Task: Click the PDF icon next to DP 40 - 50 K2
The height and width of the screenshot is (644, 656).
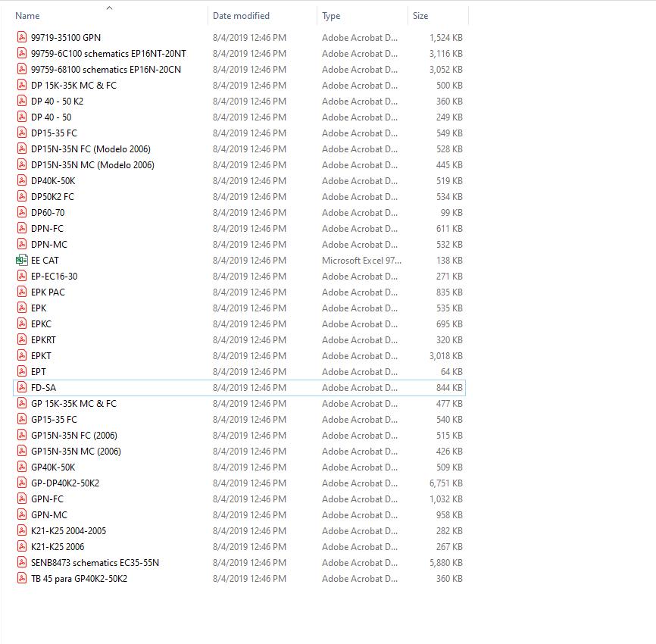Action: [x=22, y=101]
